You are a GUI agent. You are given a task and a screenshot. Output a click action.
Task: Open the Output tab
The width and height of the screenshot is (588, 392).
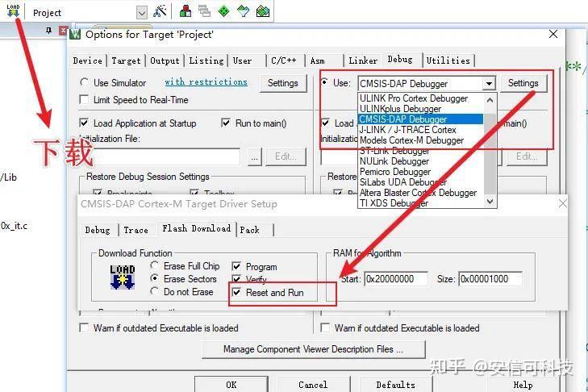(165, 60)
